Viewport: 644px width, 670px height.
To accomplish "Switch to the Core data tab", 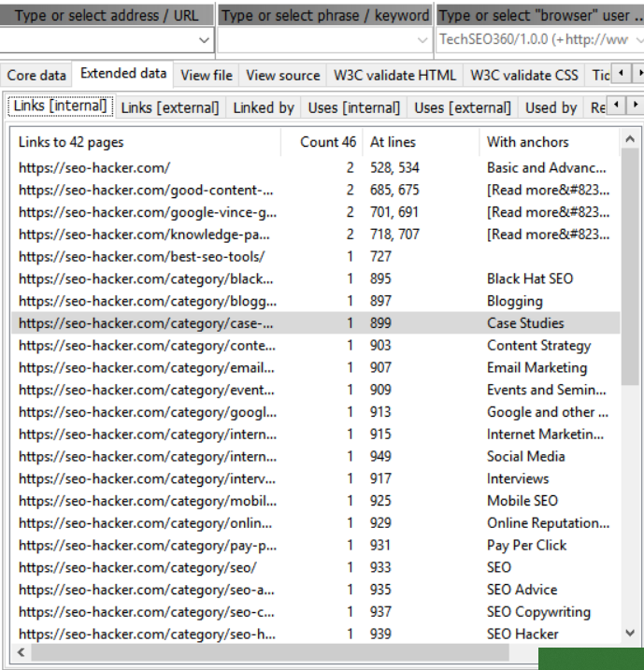I will point(36,75).
